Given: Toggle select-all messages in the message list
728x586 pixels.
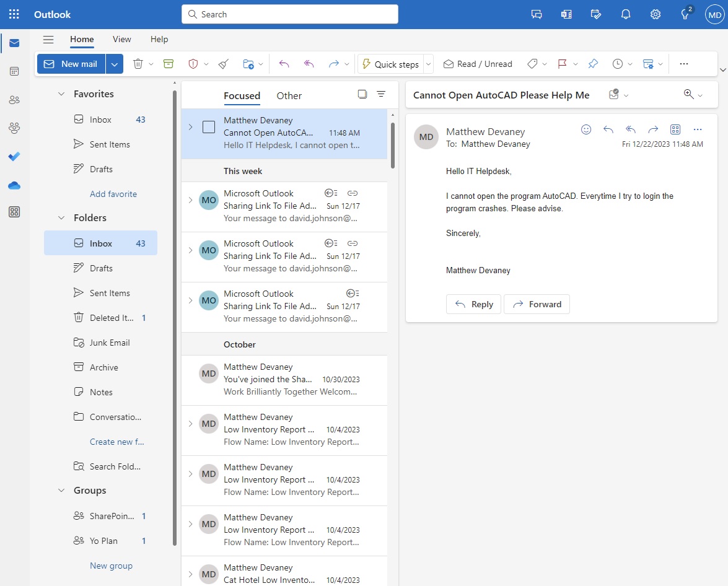Looking at the screenshot, I should point(362,94).
